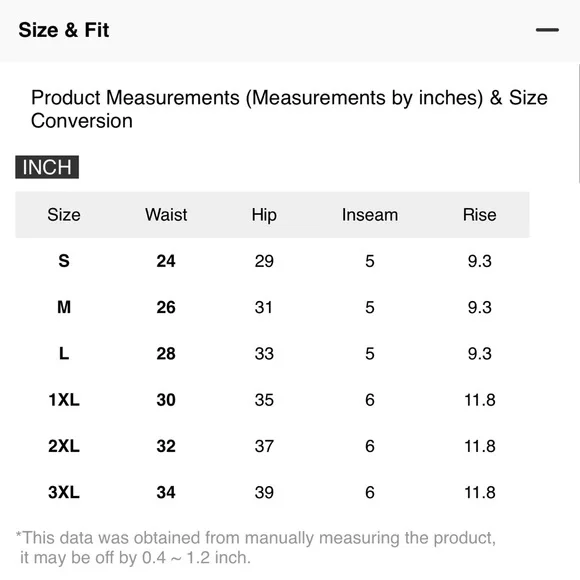
Task: Select the 3XL size row label
Action: (64, 492)
